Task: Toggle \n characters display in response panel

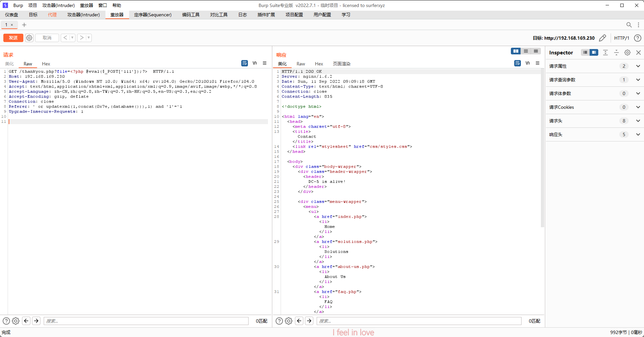Action: click(x=528, y=63)
